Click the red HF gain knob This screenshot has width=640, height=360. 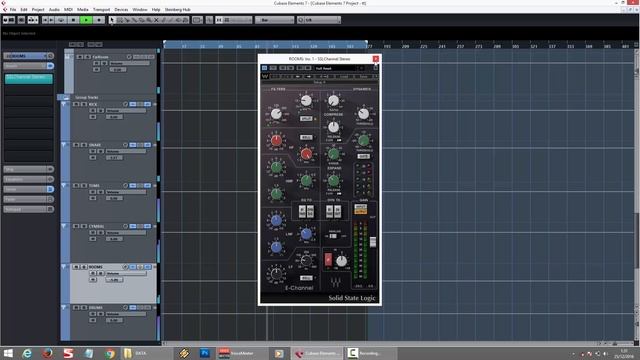point(276,140)
